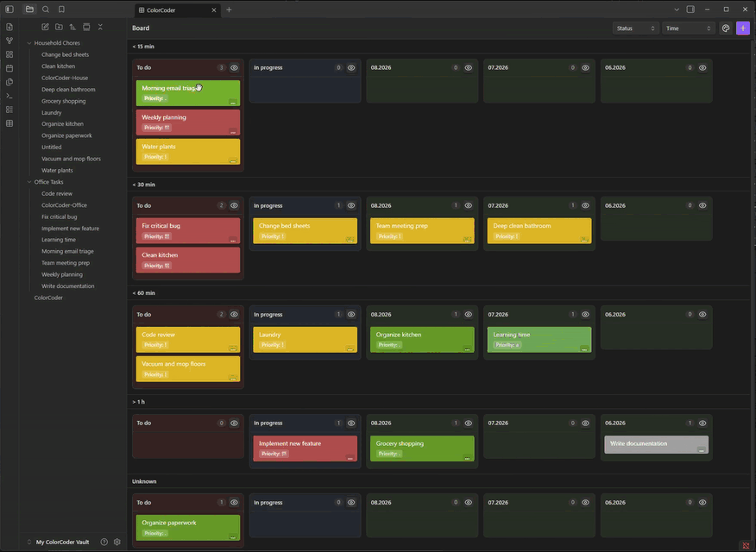This screenshot has width=756, height=552.
Task: Collapse the < 30 min swimlane
Action: point(143,185)
